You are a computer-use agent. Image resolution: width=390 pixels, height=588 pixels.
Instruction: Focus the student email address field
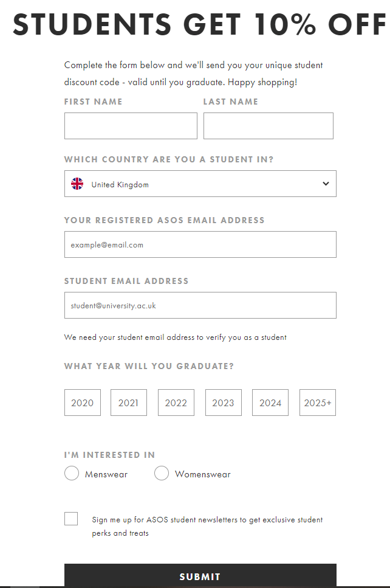[200, 305]
